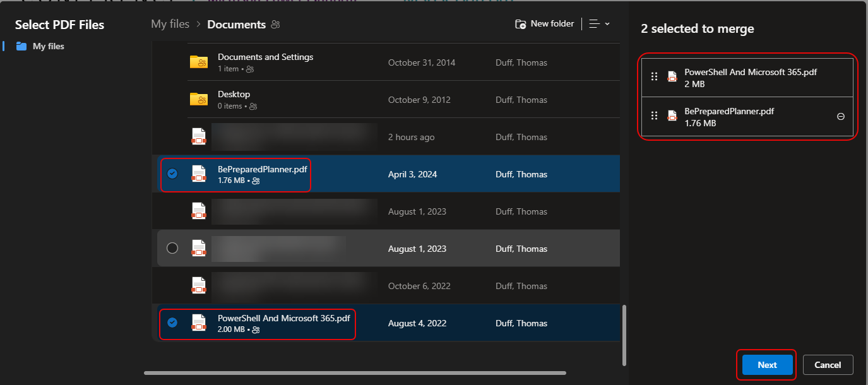
Task: Click the Next button
Action: tap(767, 365)
